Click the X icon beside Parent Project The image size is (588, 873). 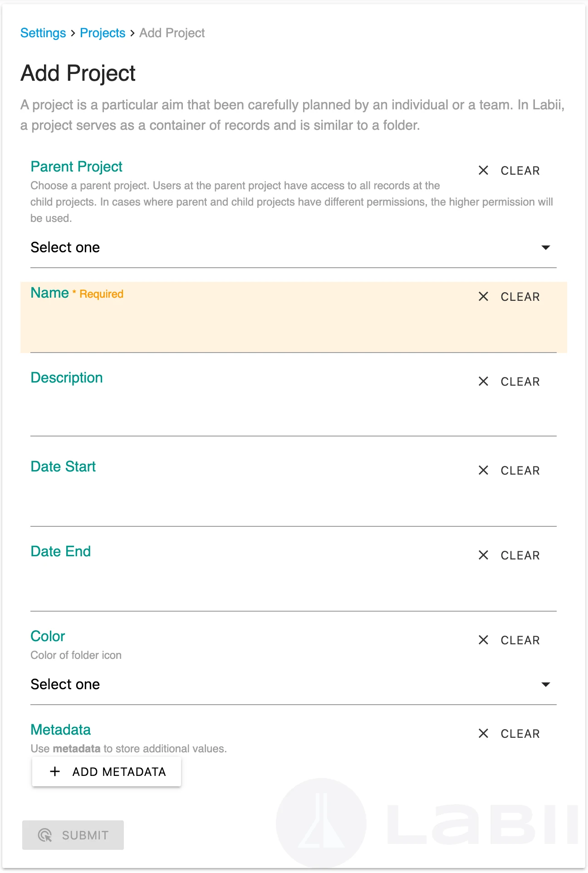[x=483, y=170]
